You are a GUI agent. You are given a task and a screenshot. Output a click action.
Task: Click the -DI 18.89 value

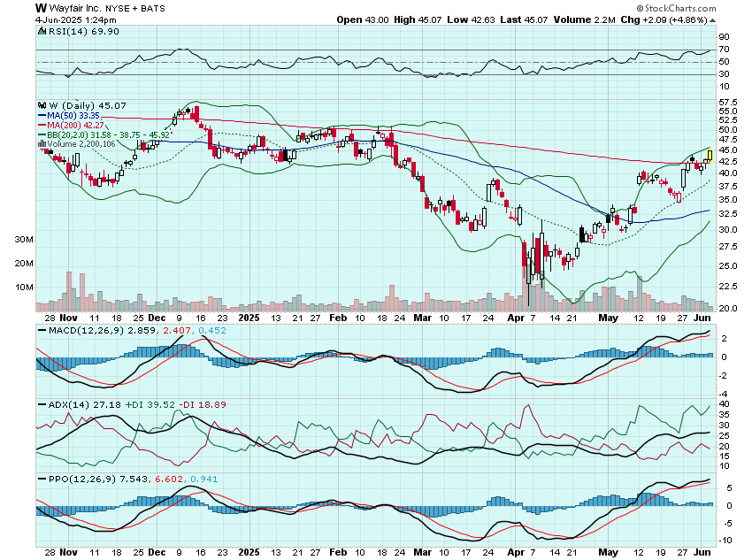coord(203,404)
